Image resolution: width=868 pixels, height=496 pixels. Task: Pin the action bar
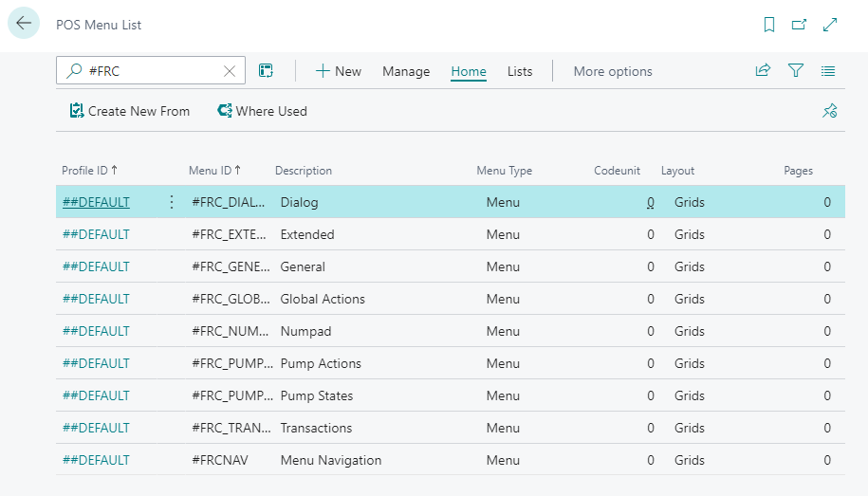click(x=828, y=111)
